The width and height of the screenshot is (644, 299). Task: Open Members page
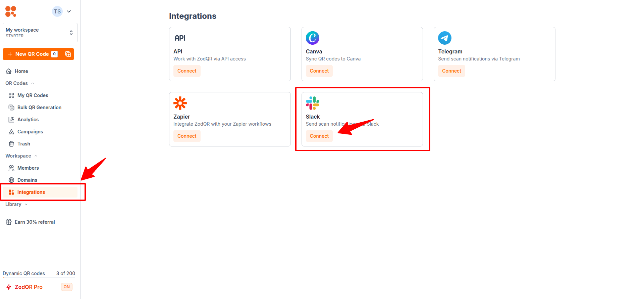point(40,168)
